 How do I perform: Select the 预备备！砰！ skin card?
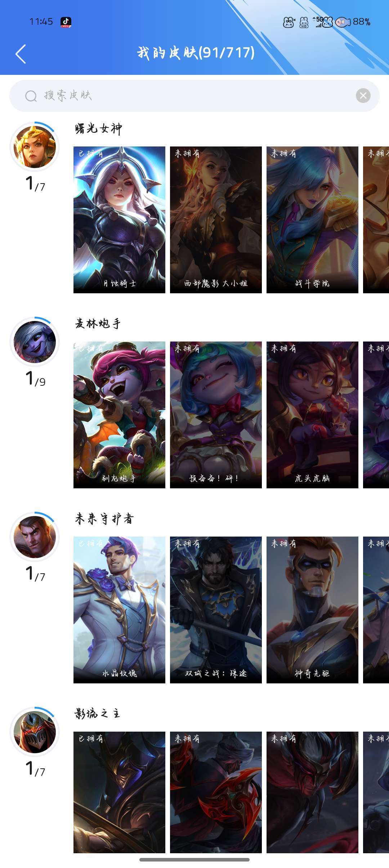[x=216, y=415]
